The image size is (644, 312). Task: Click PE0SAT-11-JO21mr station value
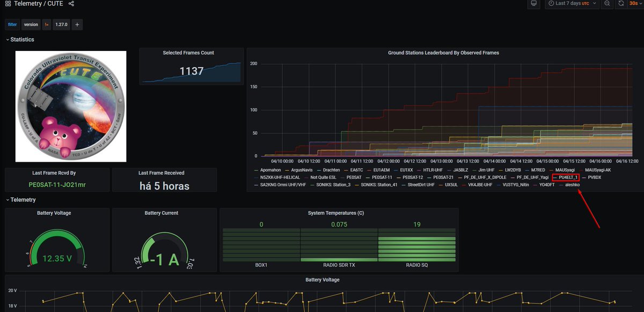56,185
